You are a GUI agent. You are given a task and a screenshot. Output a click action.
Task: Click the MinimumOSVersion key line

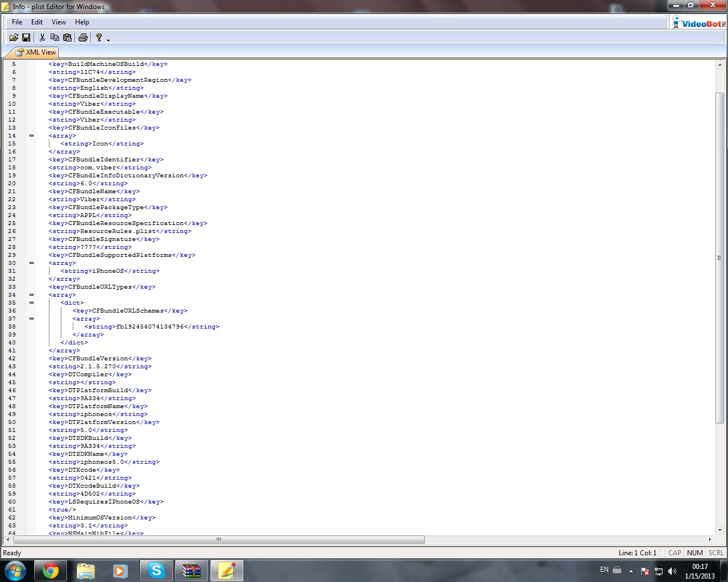(102, 518)
